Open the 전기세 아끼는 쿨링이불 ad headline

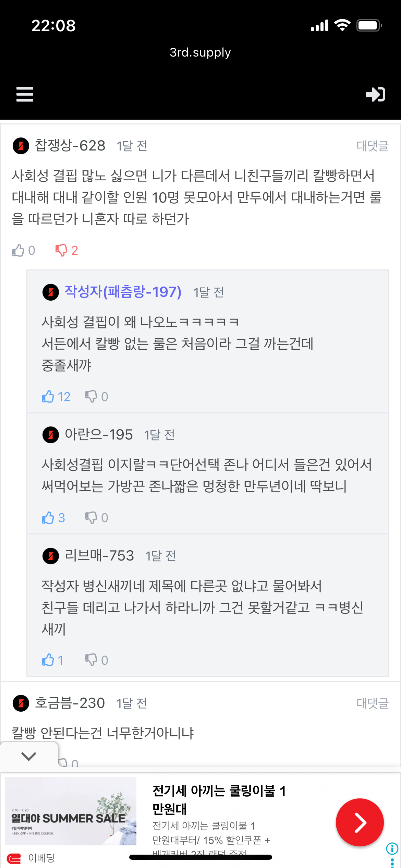point(219,799)
